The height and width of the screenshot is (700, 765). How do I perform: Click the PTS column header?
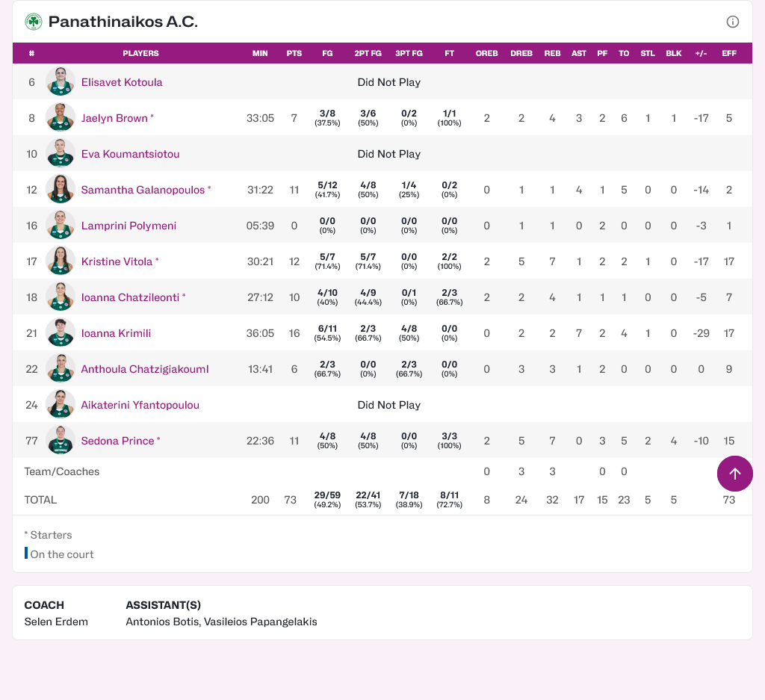point(294,54)
